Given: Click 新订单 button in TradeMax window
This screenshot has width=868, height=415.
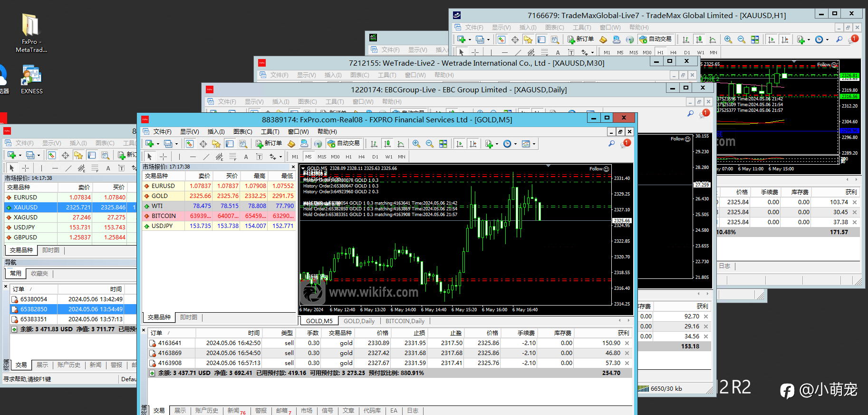Looking at the screenshot, I should pyautogui.click(x=580, y=40).
